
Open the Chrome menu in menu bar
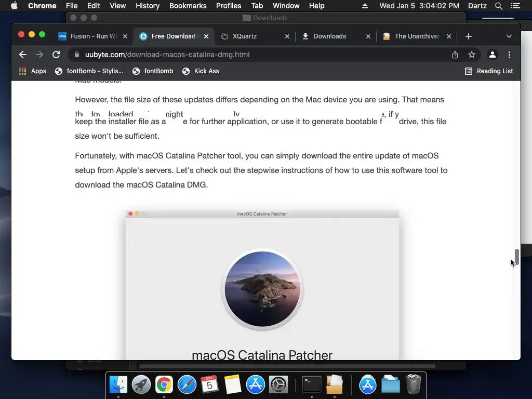click(42, 6)
